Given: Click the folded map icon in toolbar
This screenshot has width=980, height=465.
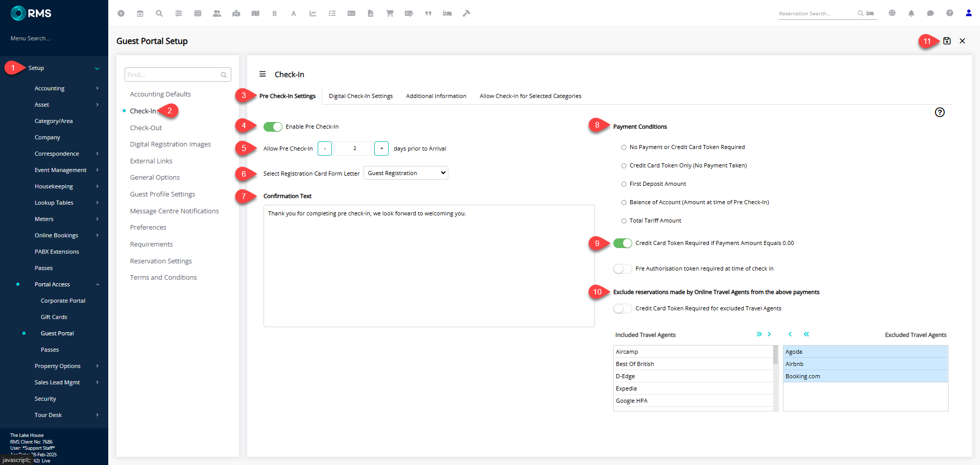Looking at the screenshot, I should (x=255, y=13).
